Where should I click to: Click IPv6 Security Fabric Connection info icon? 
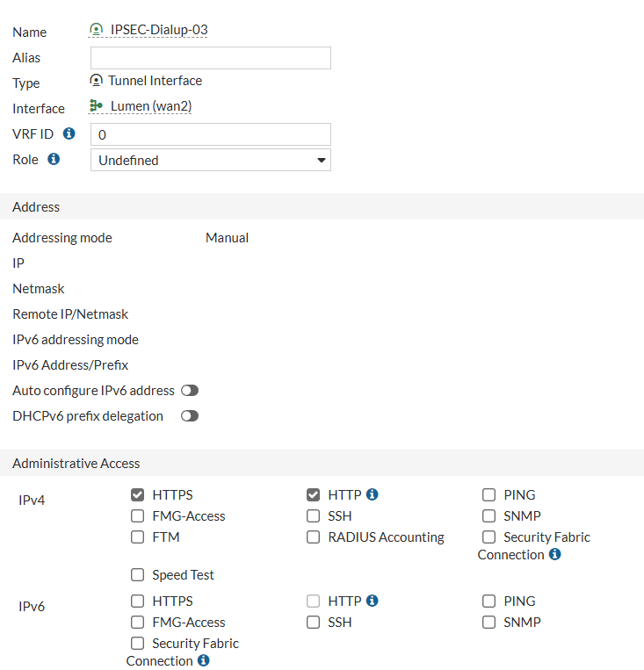pos(204,660)
